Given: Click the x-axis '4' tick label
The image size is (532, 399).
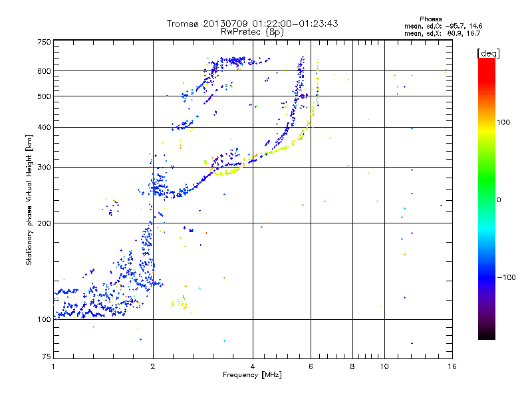Looking at the screenshot, I should point(253,366).
